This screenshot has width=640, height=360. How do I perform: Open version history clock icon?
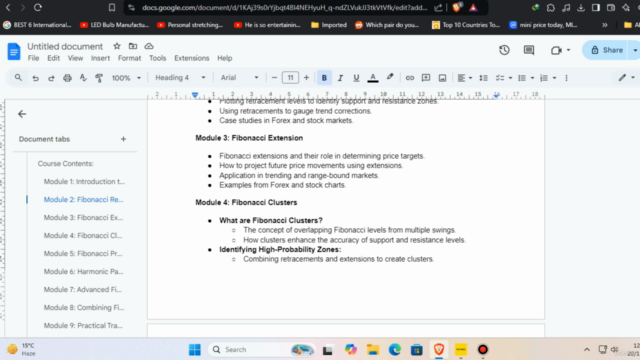point(504,50)
